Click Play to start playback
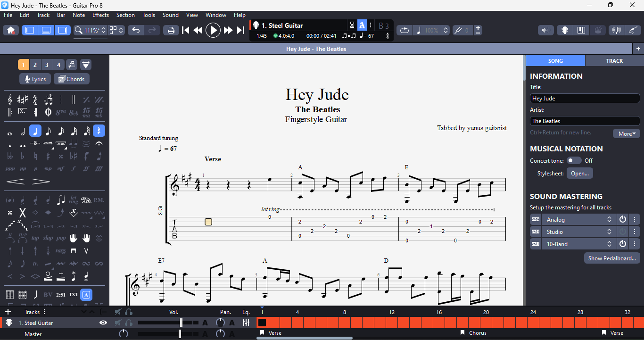This screenshot has height=340, width=644. [x=213, y=30]
